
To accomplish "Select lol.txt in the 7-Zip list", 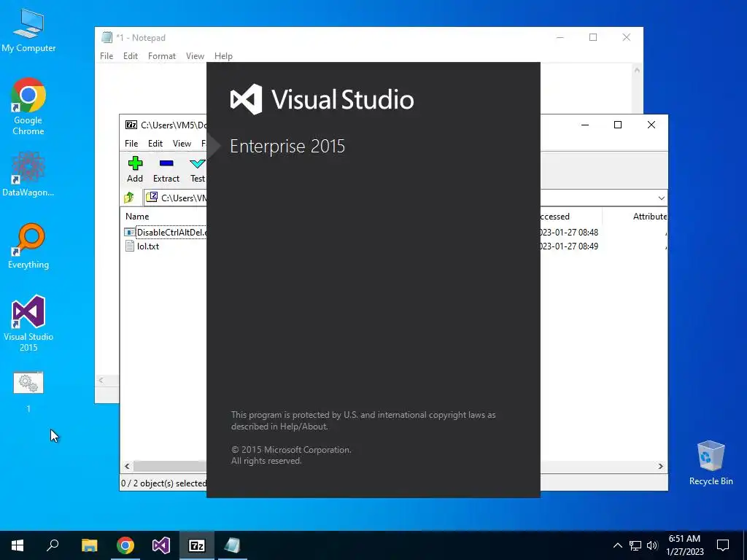I will coord(142,246).
